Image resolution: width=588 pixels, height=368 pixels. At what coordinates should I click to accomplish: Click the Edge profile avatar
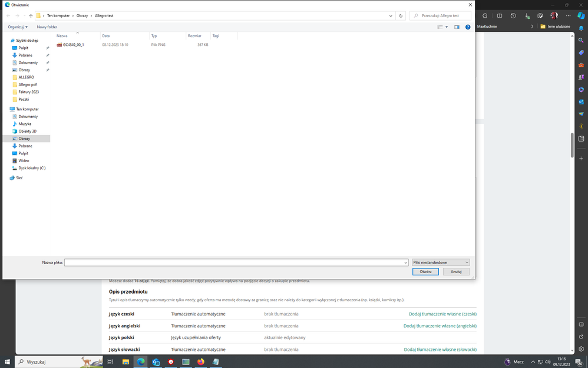pos(554,16)
